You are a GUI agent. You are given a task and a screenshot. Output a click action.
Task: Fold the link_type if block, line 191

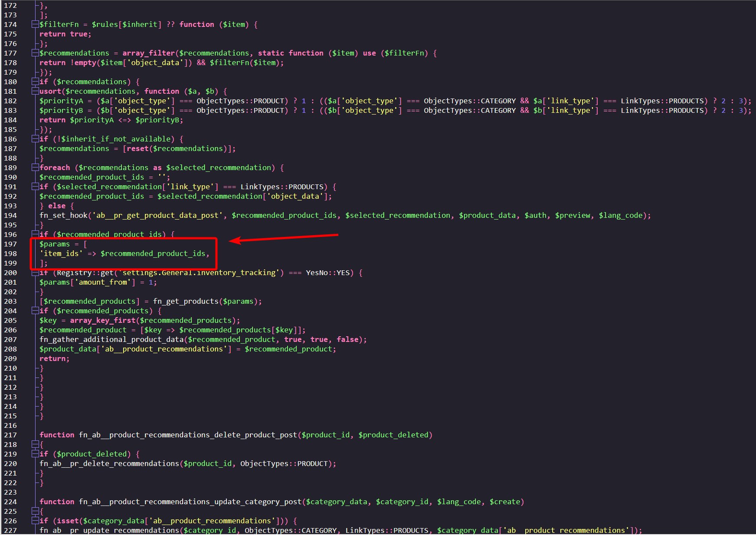35,187
